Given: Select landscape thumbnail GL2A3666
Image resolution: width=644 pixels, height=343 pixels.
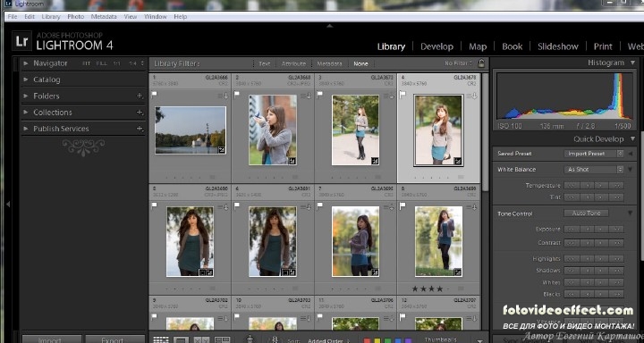Looking at the screenshot, I should point(191,130).
